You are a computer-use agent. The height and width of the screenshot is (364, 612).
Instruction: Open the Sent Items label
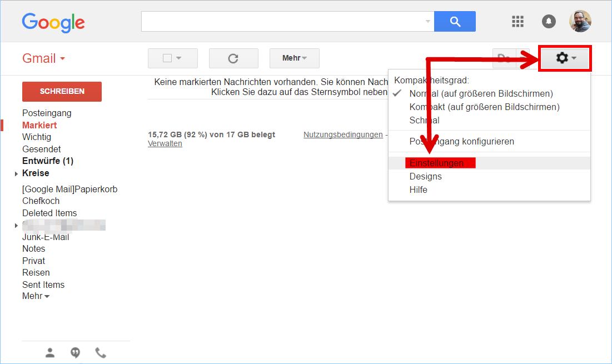(x=43, y=285)
